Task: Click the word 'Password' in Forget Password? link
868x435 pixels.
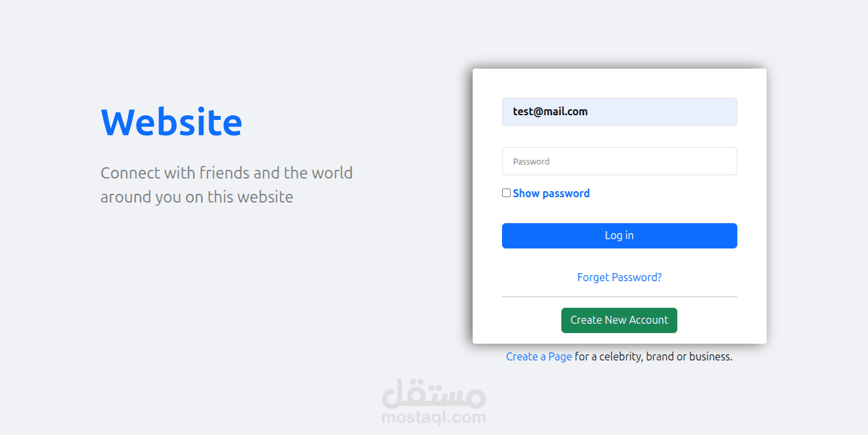Action: pos(637,277)
